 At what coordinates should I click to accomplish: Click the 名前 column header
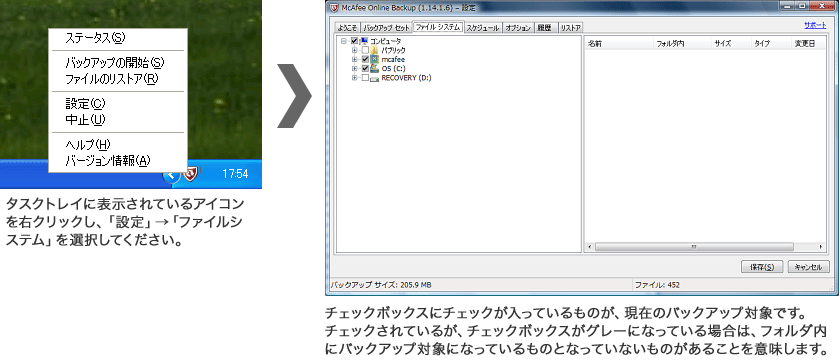click(x=619, y=44)
